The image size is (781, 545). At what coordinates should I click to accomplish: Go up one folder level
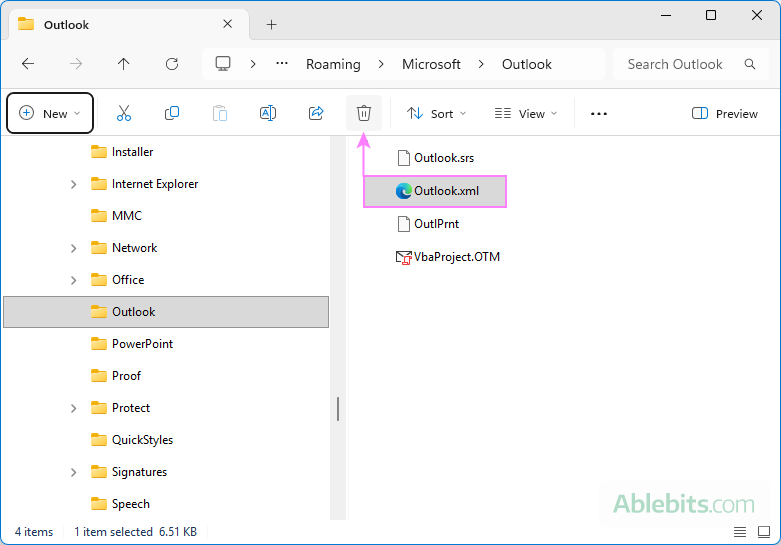click(124, 64)
